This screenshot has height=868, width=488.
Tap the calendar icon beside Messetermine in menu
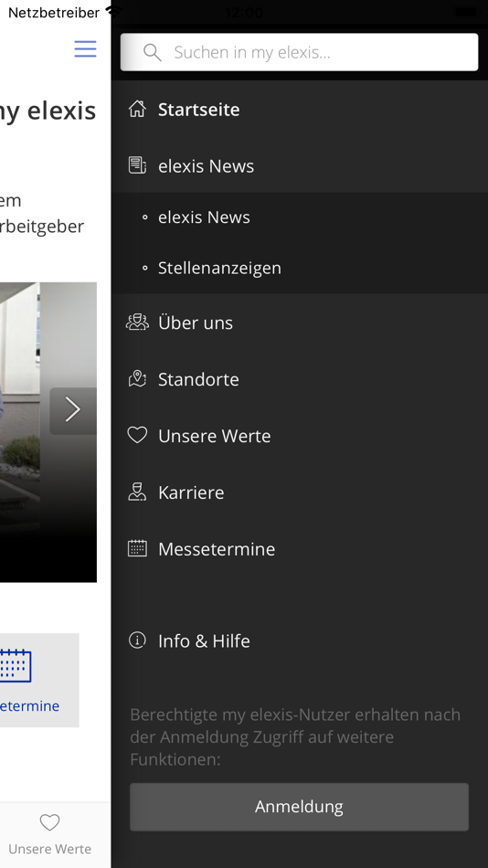[x=137, y=548]
